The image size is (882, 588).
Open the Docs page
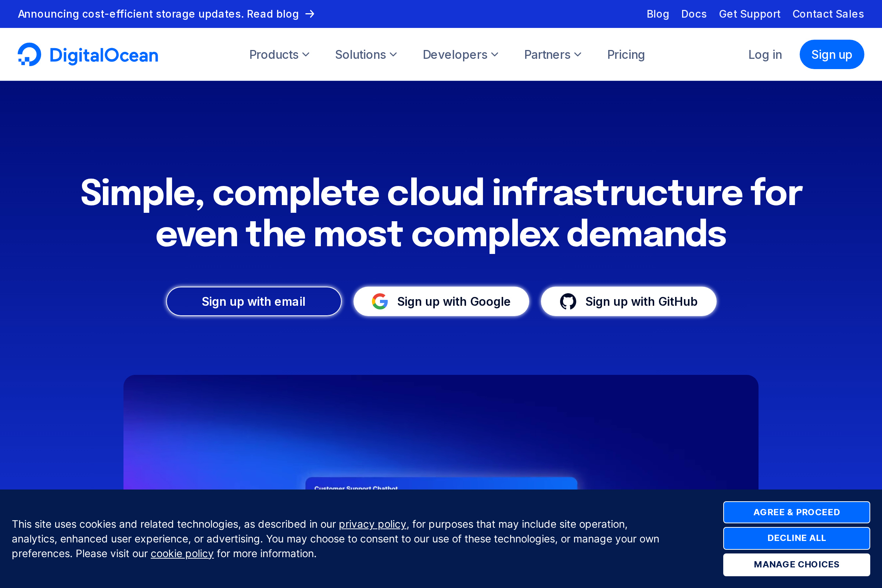click(x=694, y=14)
